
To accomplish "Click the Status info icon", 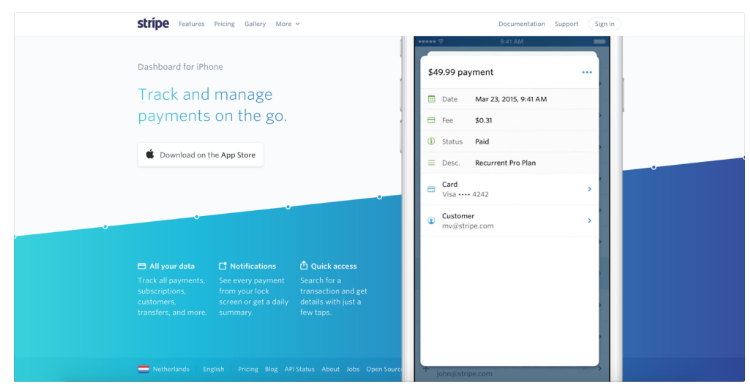I will (x=431, y=141).
